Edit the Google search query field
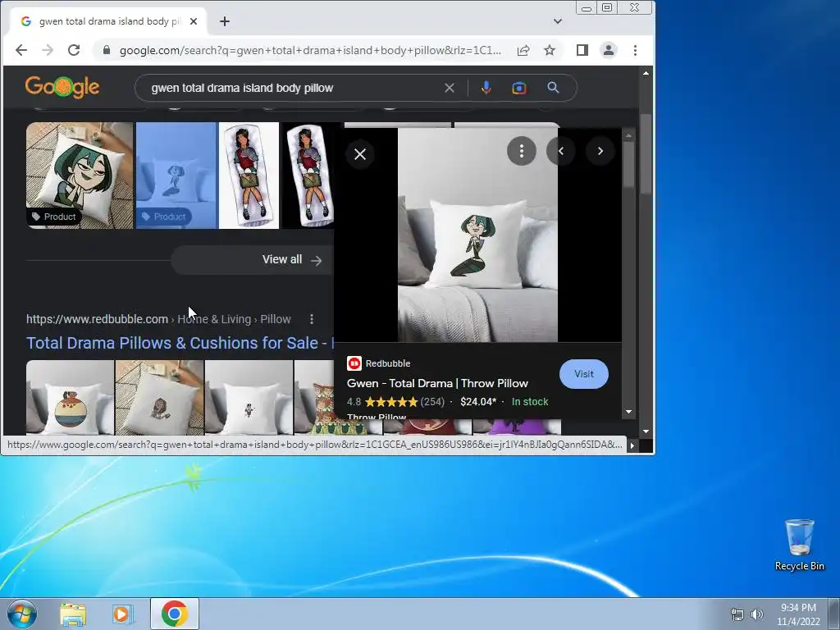Image resolution: width=840 pixels, height=630 pixels. (x=292, y=88)
